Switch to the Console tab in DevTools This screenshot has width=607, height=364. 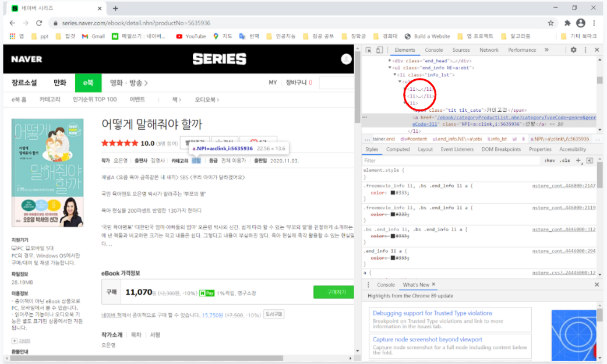[x=433, y=50]
